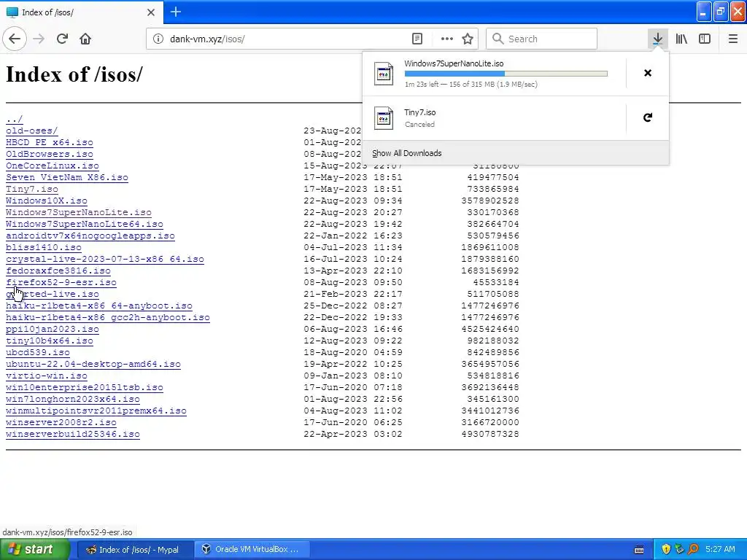The image size is (747, 560).
Task: Open the Library toolbar icon
Action: click(x=681, y=39)
